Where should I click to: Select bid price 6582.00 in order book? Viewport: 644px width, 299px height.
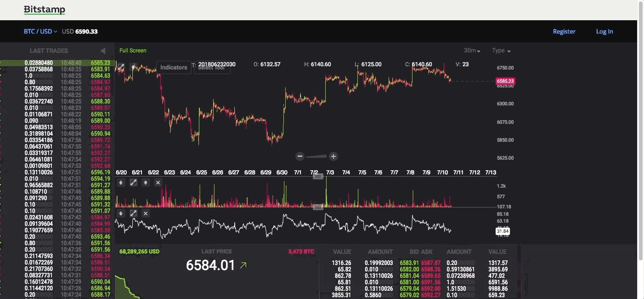click(x=409, y=270)
